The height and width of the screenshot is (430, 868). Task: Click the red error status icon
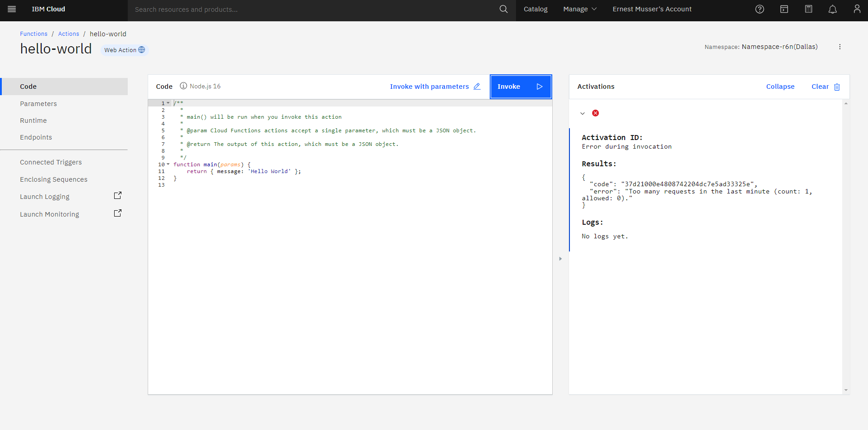tap(595, 113)
